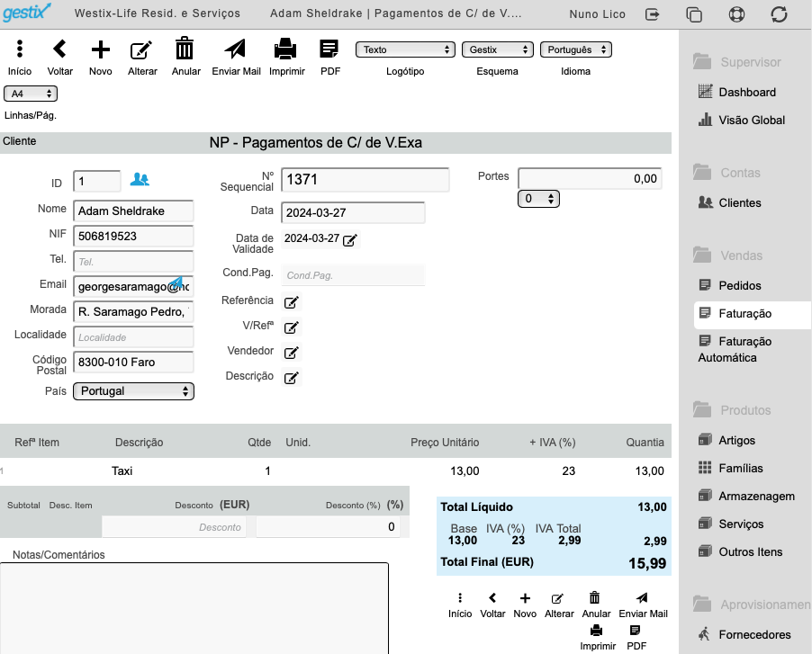Click the Nome field with Adam Sheldrake

133,211
